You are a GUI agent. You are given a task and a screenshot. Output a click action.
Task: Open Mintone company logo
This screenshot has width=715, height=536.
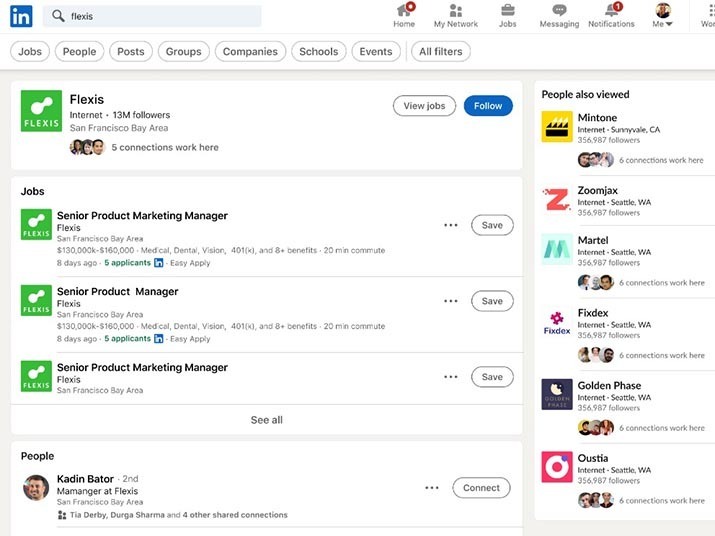pyautogui.click(x=557, y=127)
